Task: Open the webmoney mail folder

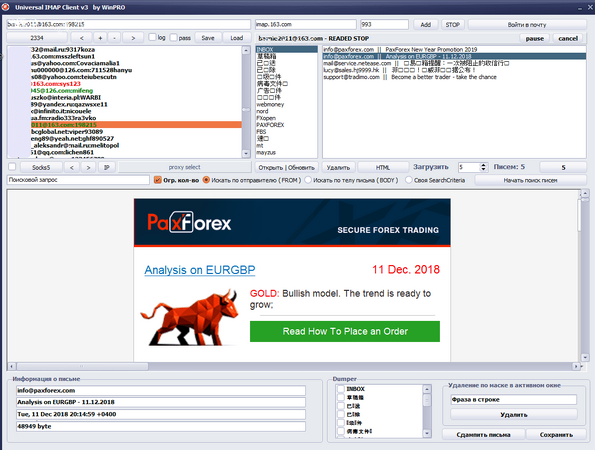Action: (270, 104)
